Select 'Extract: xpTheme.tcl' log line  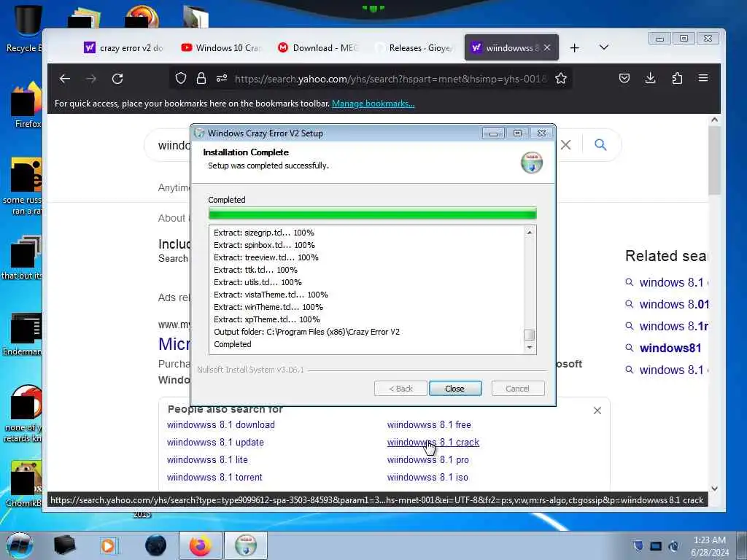267,319
